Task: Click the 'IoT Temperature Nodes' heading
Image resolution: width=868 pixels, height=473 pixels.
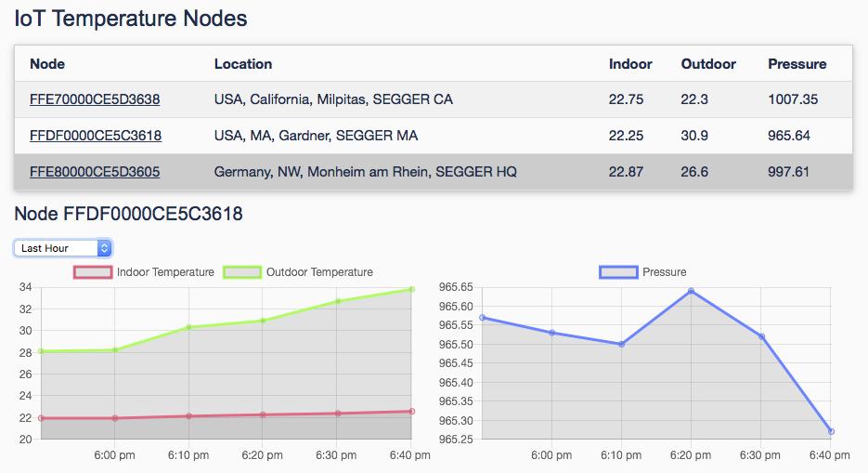Action: 131,19
